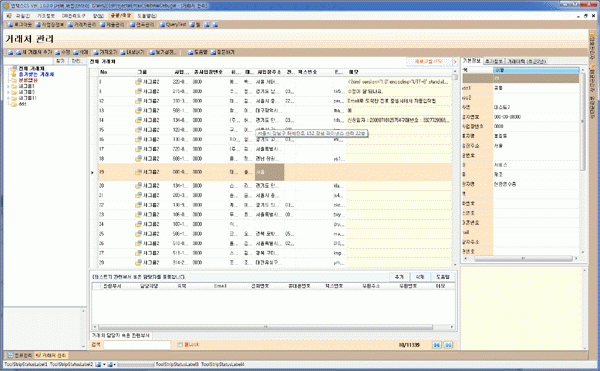Click 삭제 delete toolbar button
The image size is (600, 371).
tap(81, 52)
